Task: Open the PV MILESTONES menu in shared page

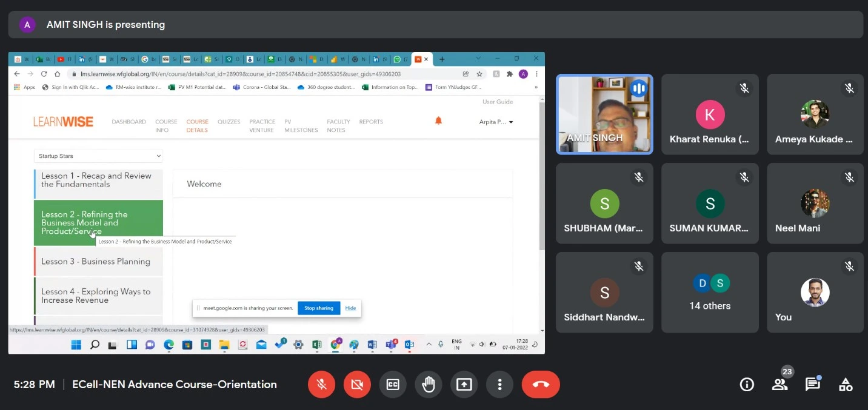Action: [301, 126]
